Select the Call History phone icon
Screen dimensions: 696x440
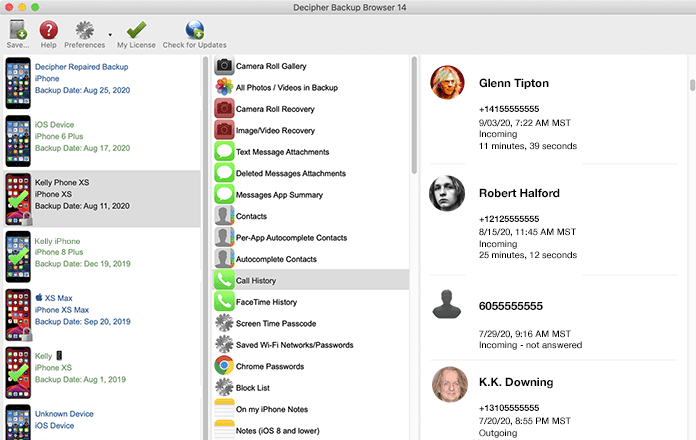pyautogui.click(x=224, y=280)
